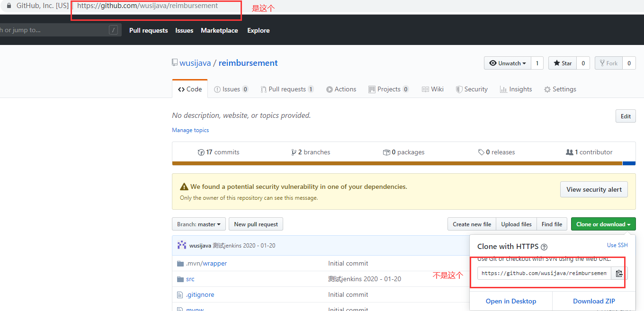
Task: Click the star count 0
Action: (x=583, y=63)
